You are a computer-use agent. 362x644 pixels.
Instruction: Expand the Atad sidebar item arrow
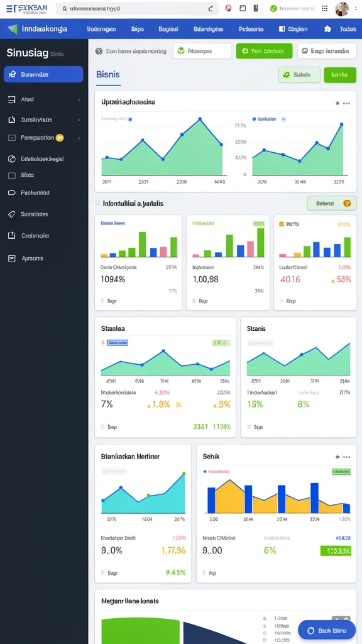click(79, 100)
